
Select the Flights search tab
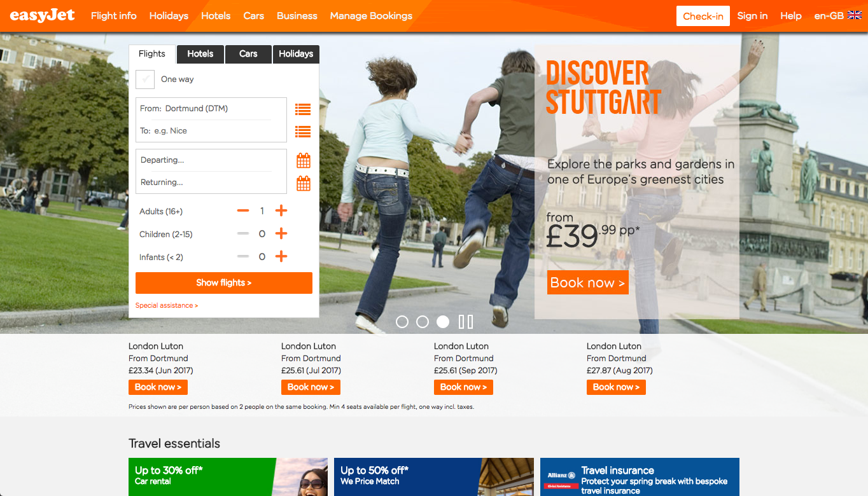coord(152,54)
